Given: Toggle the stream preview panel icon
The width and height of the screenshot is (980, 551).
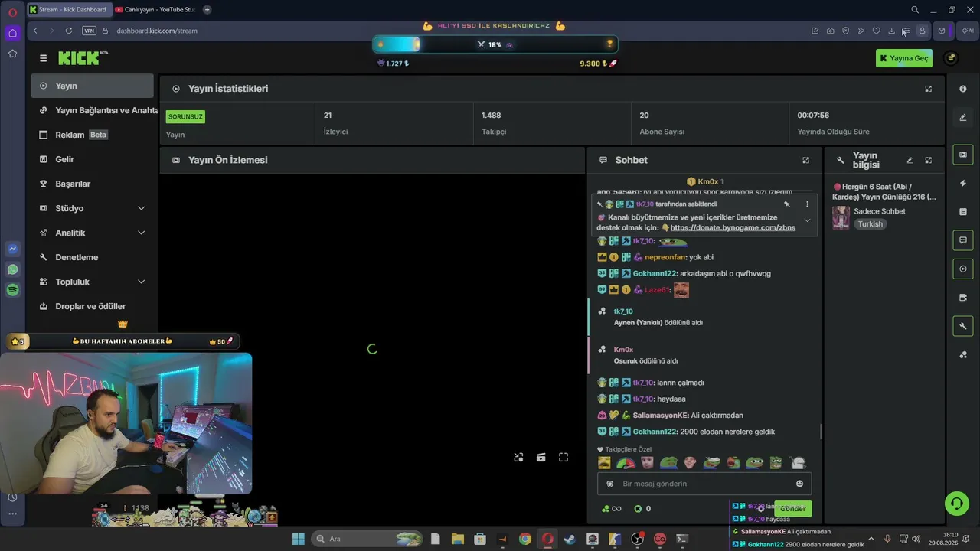Looking at the screenshot, I should pos(963,155).
